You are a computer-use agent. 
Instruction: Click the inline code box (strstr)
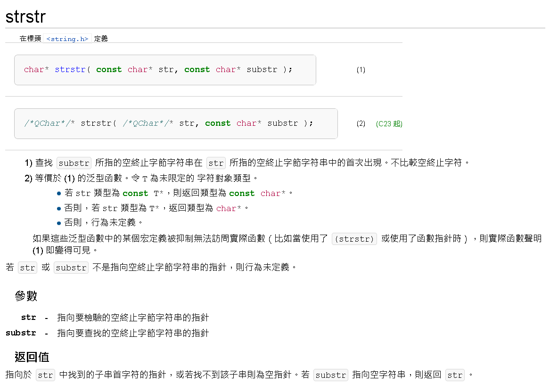pos(354,239)
